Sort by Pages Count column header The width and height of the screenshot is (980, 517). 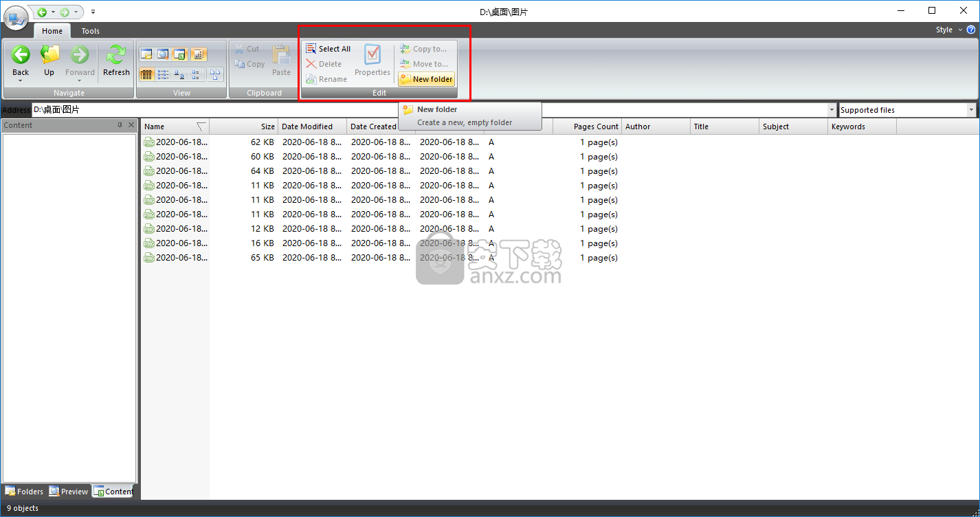(x=587, y=126)
